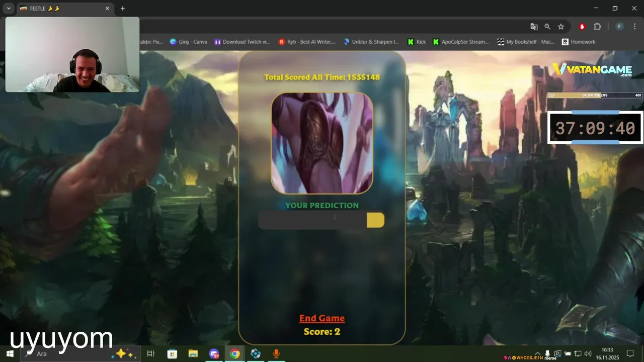Open the notification center icon
The image size is (644, 362).
[x=630, y=354]
